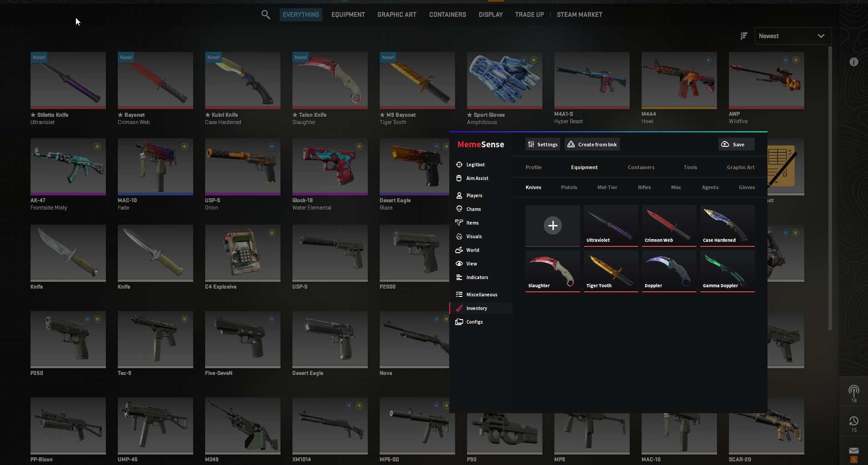The height and width of the screenshot is (465, 868).
Task: Open Miscellaneous in the sidebar
Action: (481, 295)
